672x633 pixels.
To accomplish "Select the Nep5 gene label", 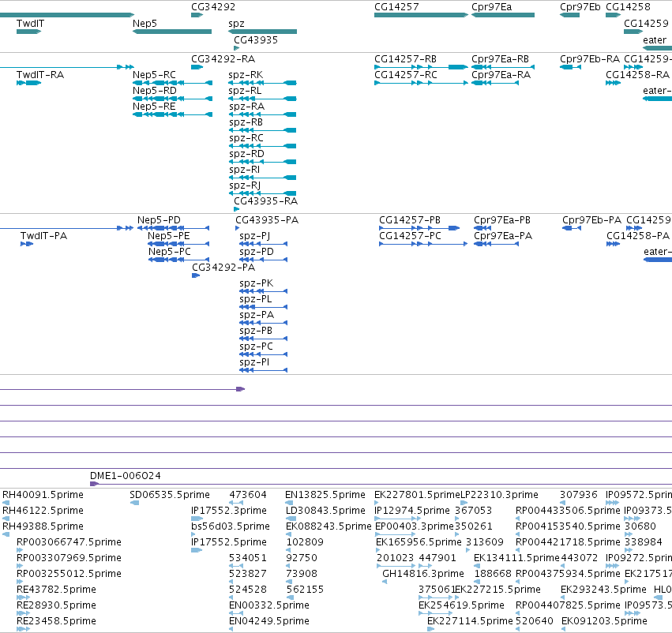I will coord(145,24).
